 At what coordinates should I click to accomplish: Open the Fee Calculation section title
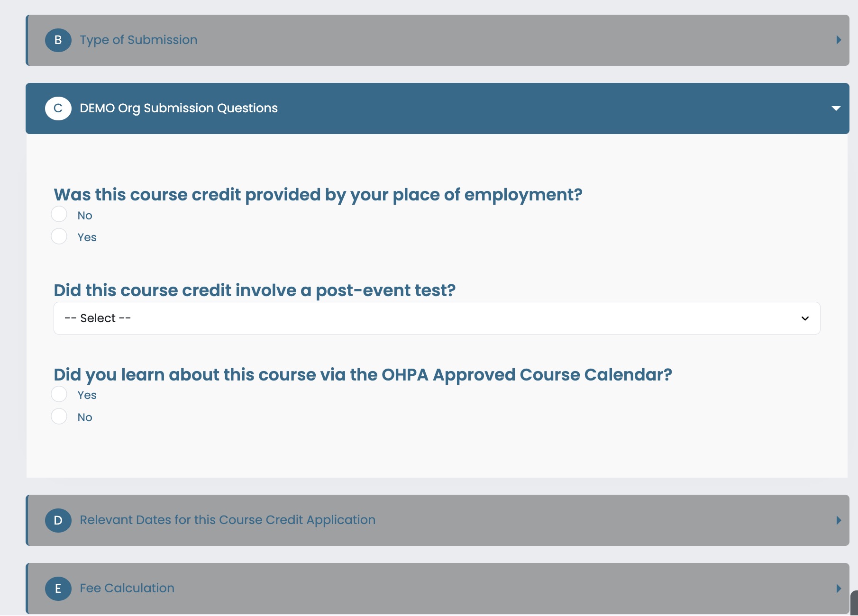[127, 589]
